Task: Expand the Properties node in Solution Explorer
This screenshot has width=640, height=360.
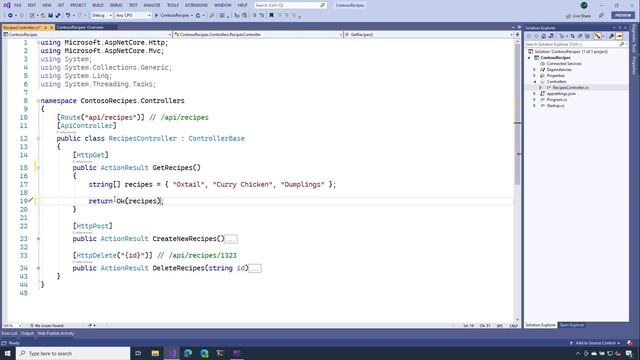Action: [534, 76]
